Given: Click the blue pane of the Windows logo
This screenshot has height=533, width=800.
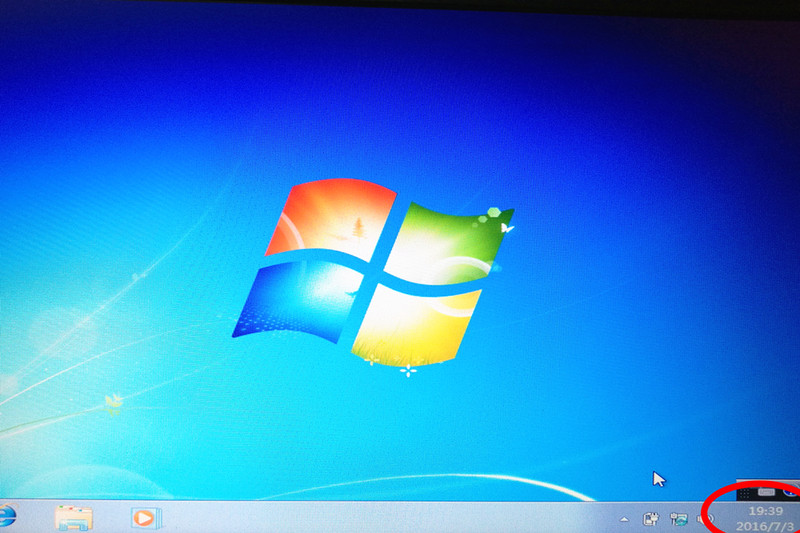Looking at the screenshot, I should [295, 300].
